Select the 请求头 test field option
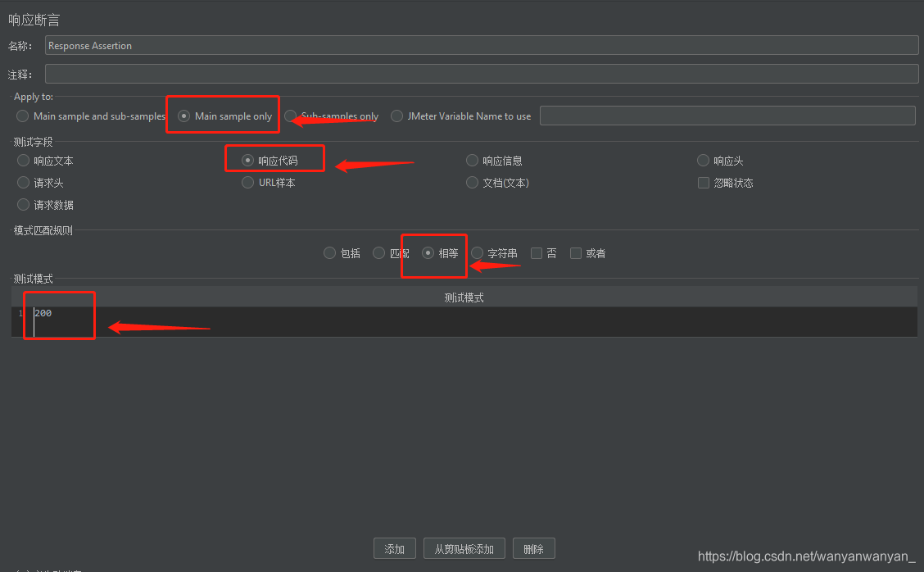 point(23,182)
